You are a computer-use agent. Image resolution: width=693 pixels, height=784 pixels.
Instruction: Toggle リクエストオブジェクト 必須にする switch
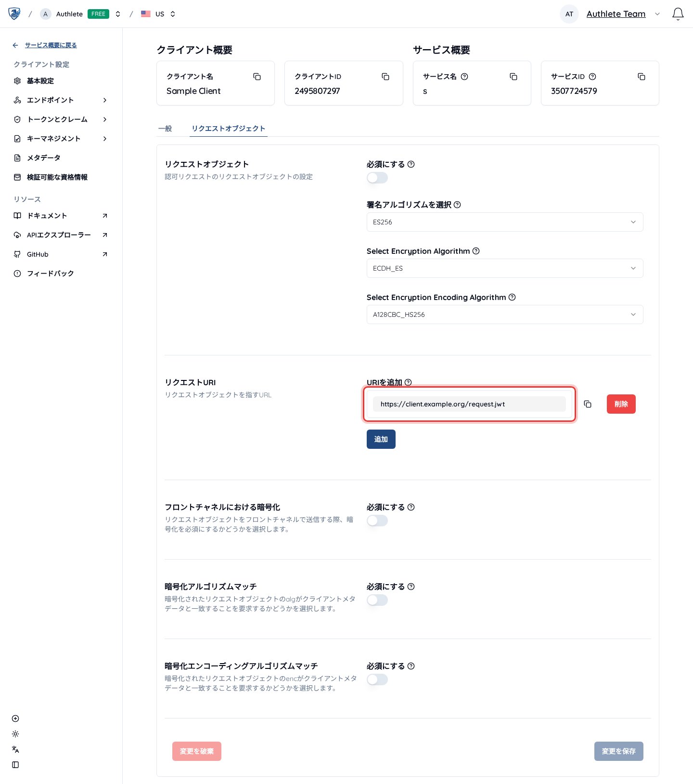377,178
